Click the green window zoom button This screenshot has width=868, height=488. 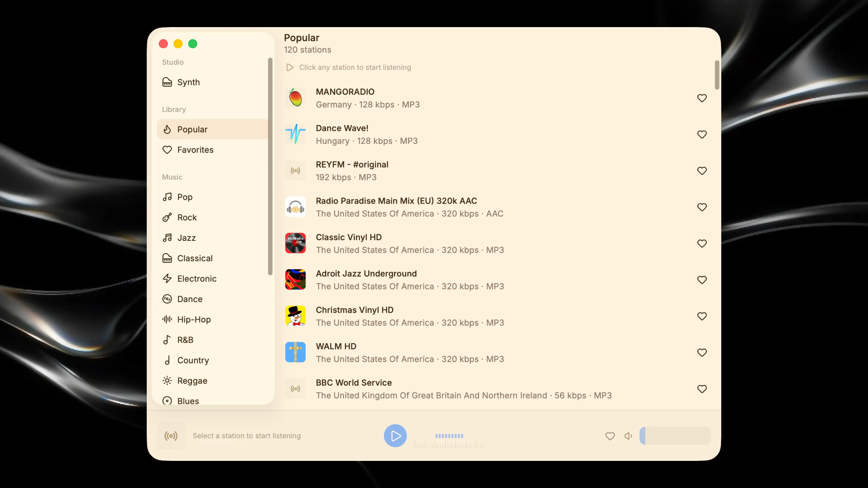click(x=193, y=44)
